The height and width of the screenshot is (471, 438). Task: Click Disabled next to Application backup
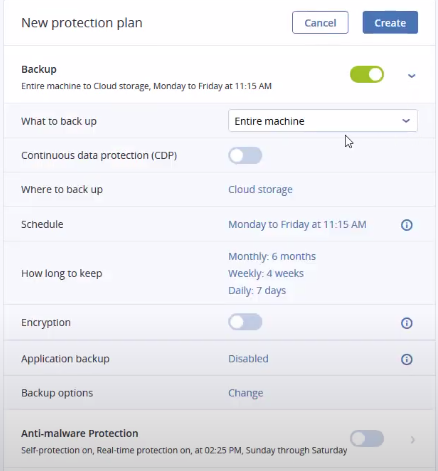[248, 359]
